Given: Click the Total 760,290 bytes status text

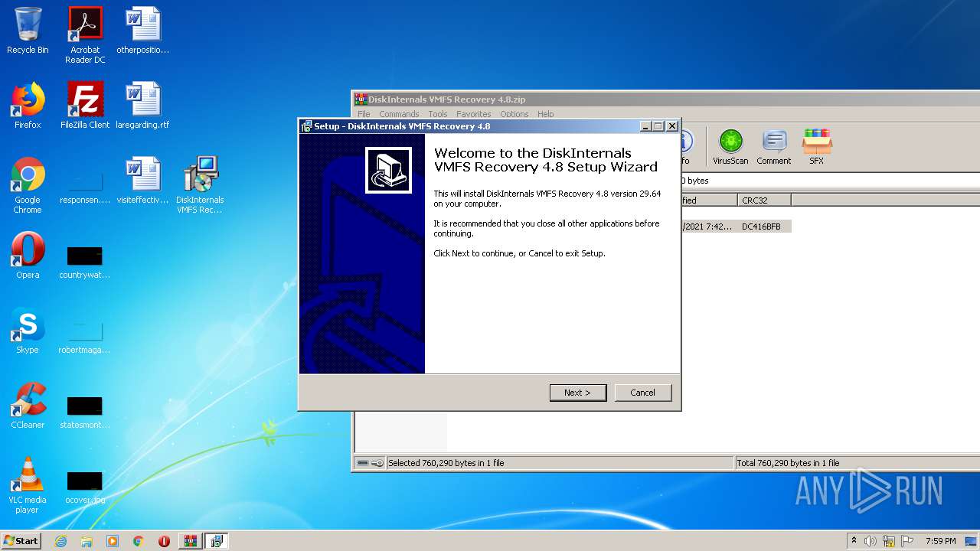Looking at the screenshot, I should pos(788,463).
